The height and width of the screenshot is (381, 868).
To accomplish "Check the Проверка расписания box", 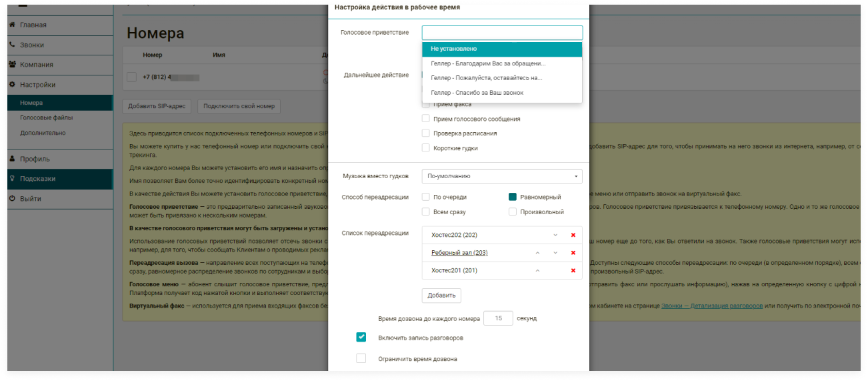I will pos(425,133).
